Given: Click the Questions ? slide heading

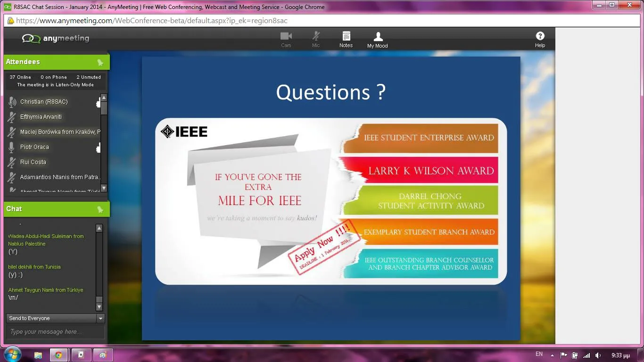Looking at the screenshot, I should click(331, 92).
